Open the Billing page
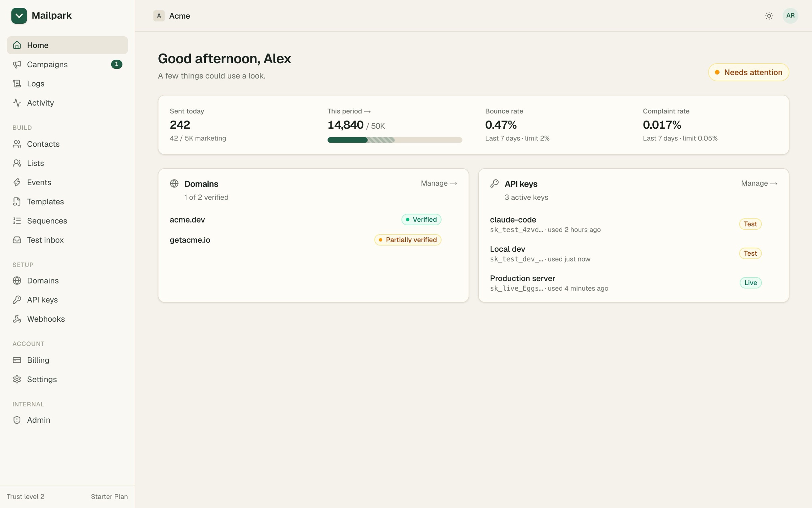Screen dimensions: 812x508 click(x=67, y=360)
